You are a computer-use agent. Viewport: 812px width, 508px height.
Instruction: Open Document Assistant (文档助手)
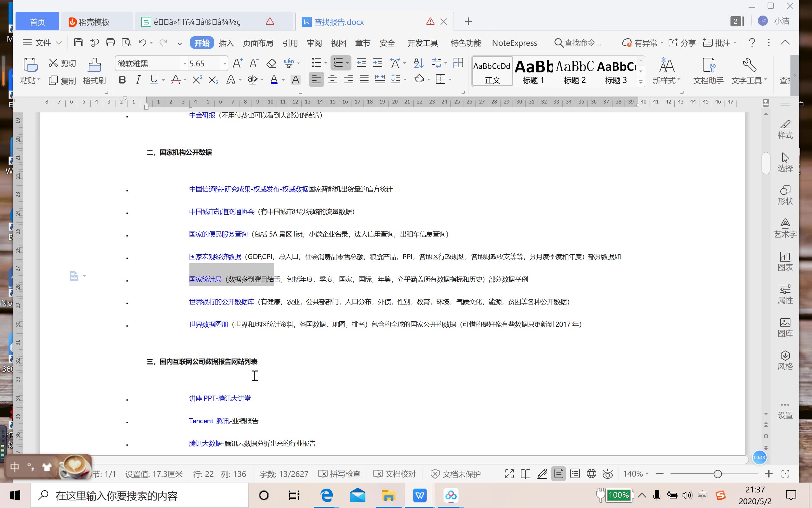click(708, 71)
